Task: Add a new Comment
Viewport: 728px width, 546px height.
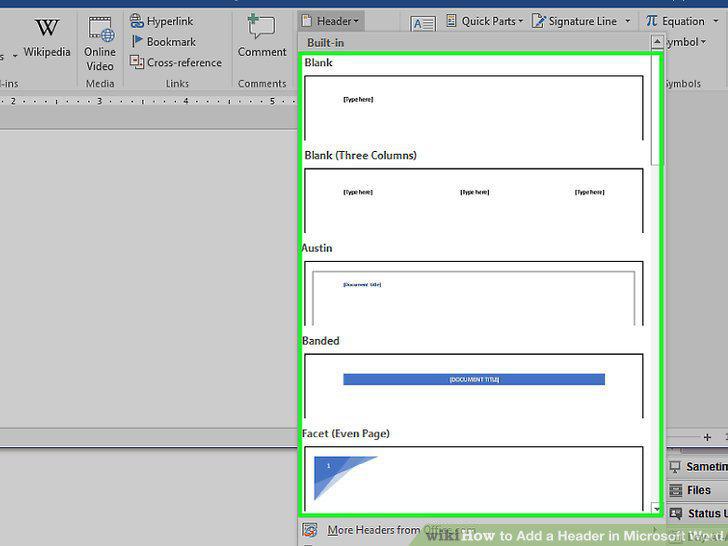Action: tap(262, 36)
